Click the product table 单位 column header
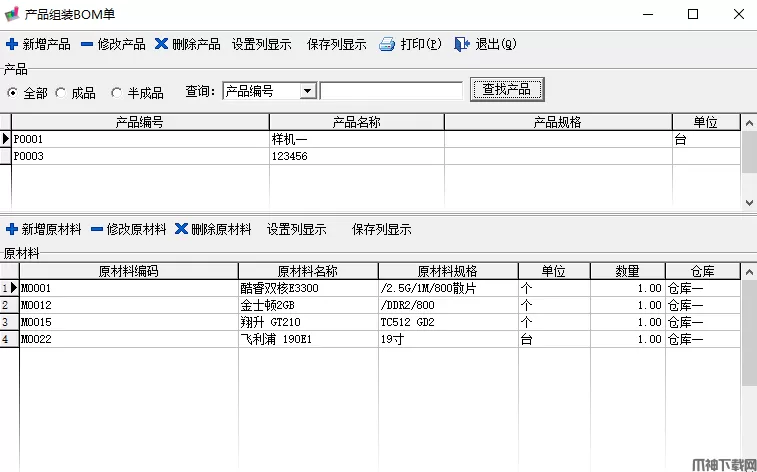Image resolution: width=757 pixels, height=472 pixels. pos(706,122)
